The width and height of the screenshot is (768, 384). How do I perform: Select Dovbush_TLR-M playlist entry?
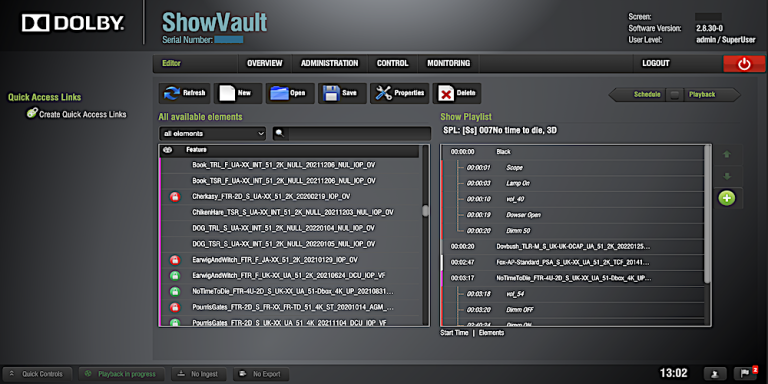(573, 247)
